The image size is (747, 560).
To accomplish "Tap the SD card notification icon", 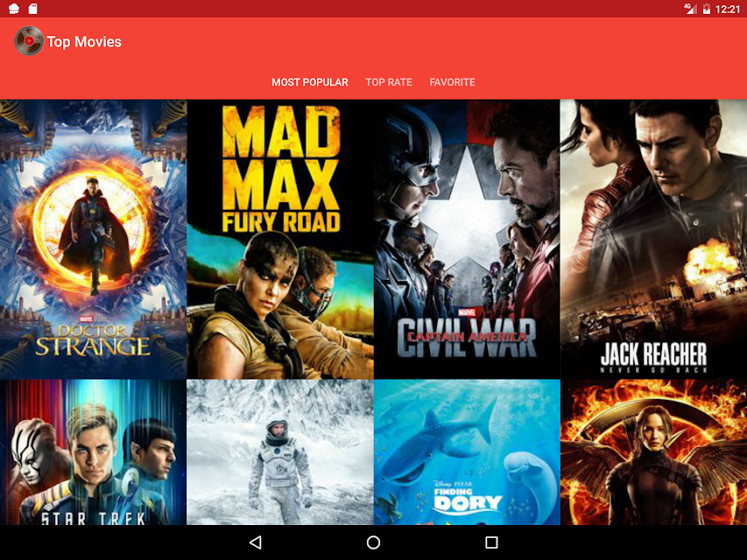I will click(33, 9).
